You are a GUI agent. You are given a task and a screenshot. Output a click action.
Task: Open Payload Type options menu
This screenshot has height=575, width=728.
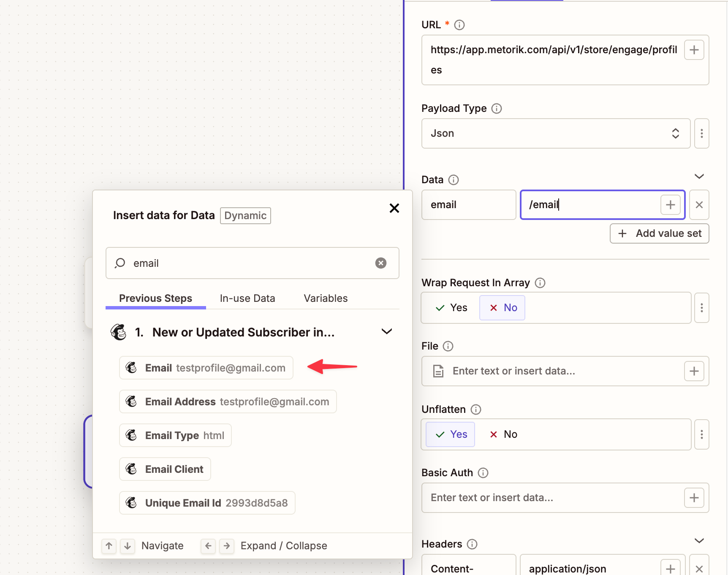tap(701, 133)
